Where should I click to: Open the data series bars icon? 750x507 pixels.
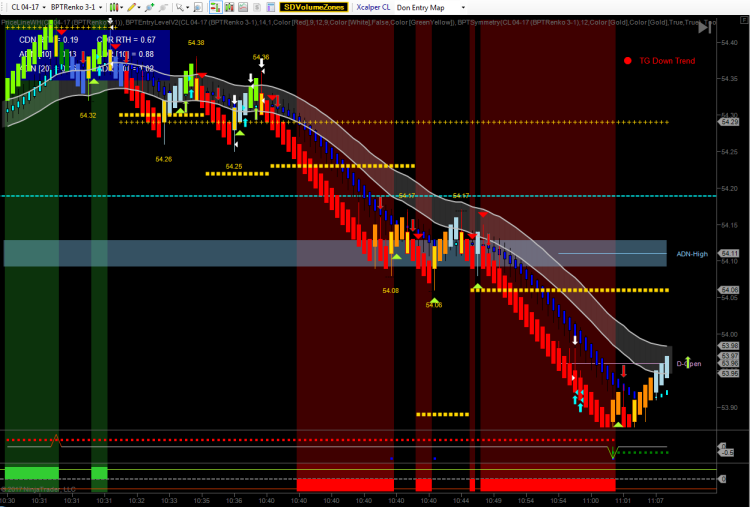coord(229,7)
